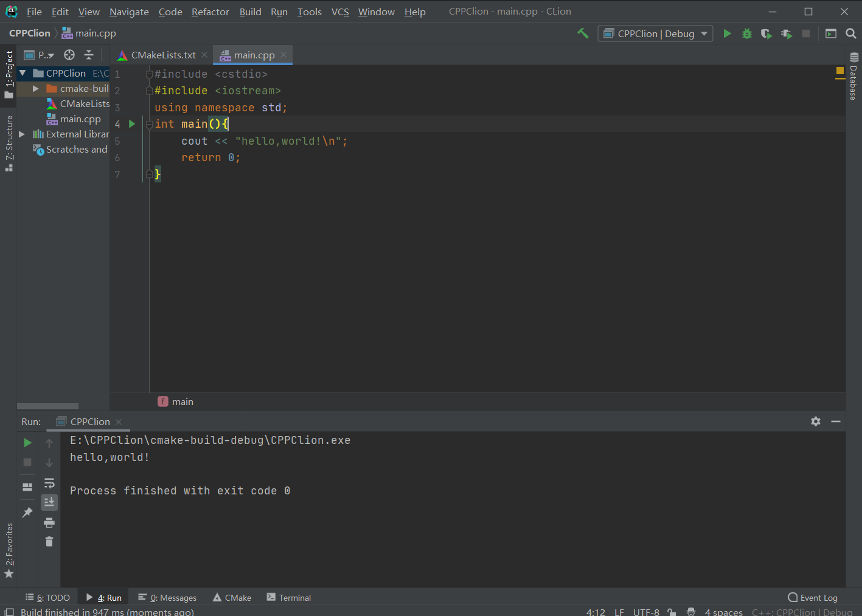Open the run anything terminal icon in toolbar
This screenshot has width=862, height=616.
point(831,33)
